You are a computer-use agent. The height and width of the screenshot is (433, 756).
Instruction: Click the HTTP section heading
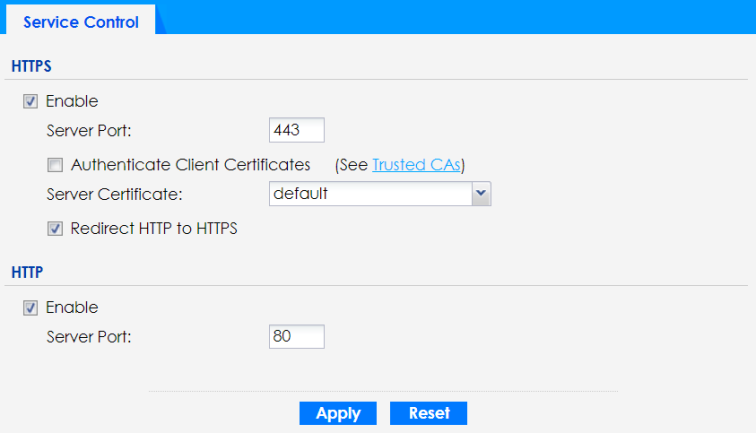27,272
